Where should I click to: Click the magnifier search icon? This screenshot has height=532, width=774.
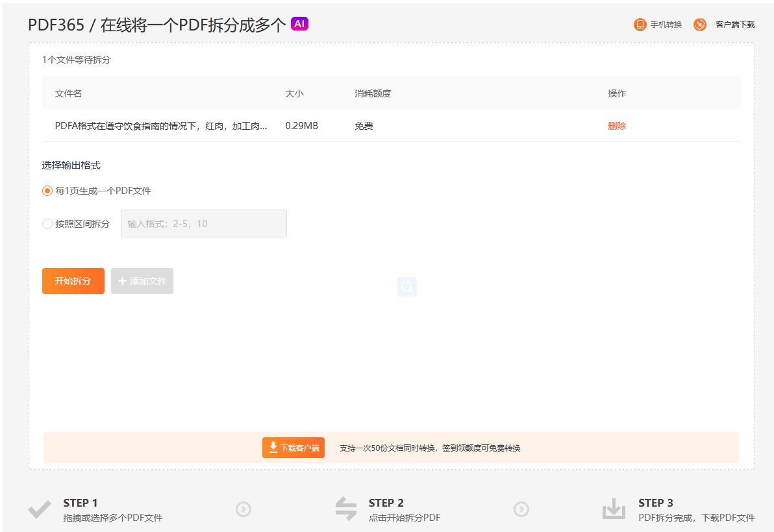tap(407, 287)
